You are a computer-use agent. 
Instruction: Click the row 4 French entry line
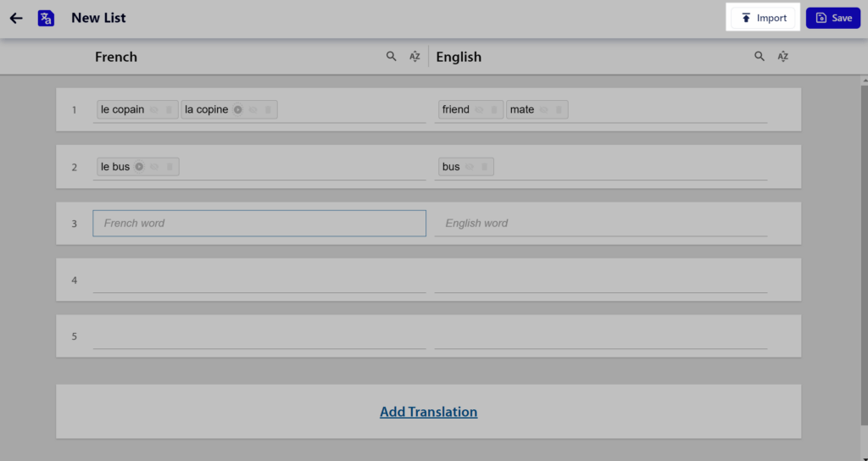259,280
